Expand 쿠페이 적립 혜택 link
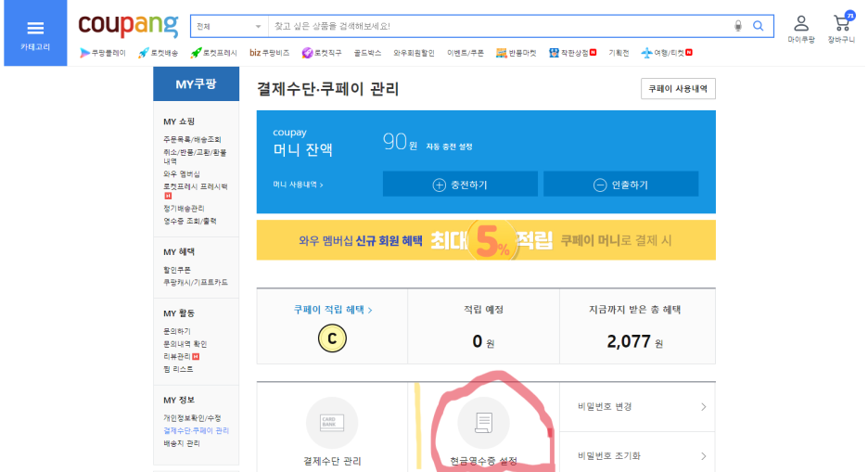The width and height of the screenshot is (868, 472). pyautogui.click(x=333, y=310)
